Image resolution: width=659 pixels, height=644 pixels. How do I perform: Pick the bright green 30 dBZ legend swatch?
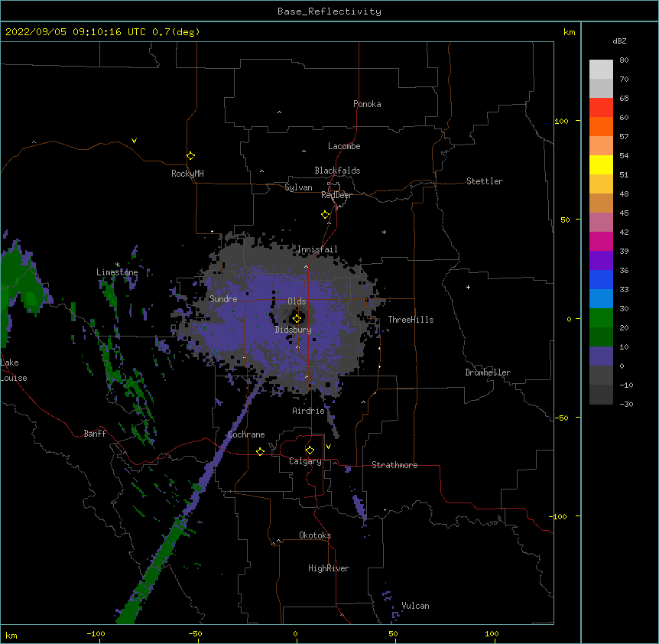click(601, 318)
